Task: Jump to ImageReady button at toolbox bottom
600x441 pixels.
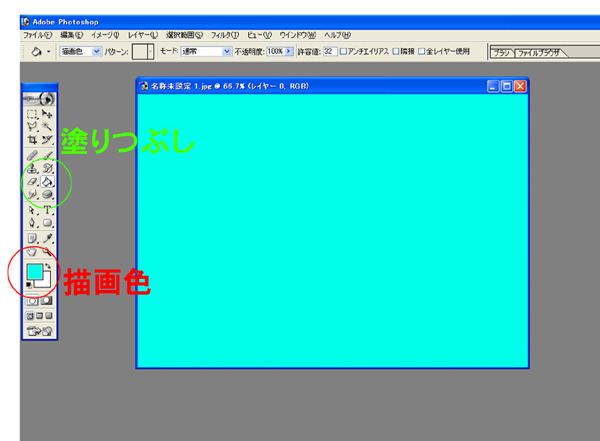Action: 39,331
